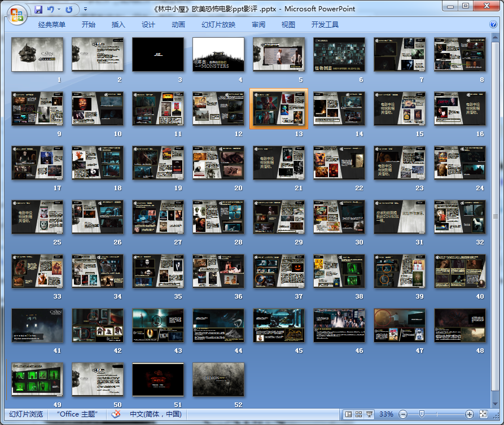The width and height of the screenshot is (504, 425).
Task: Select slide 38 green images thumbnail
Action: [x=339, y=271]
